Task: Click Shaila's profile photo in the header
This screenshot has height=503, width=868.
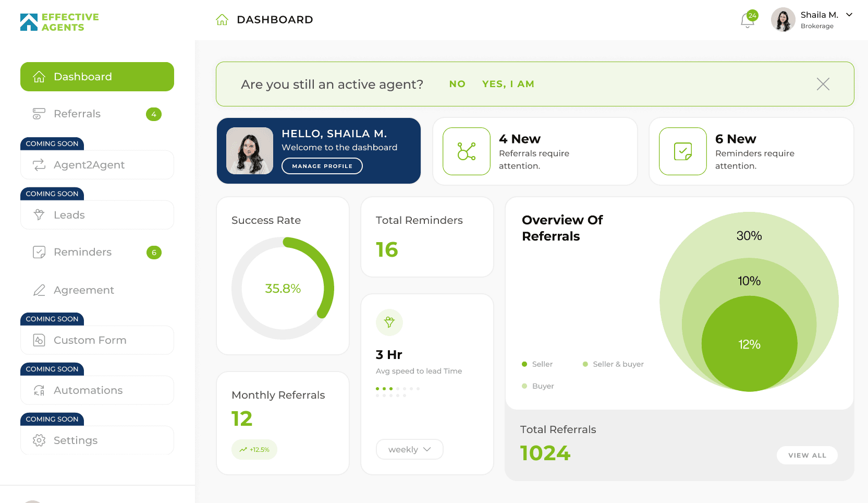Action: click(x=783, y=20)
